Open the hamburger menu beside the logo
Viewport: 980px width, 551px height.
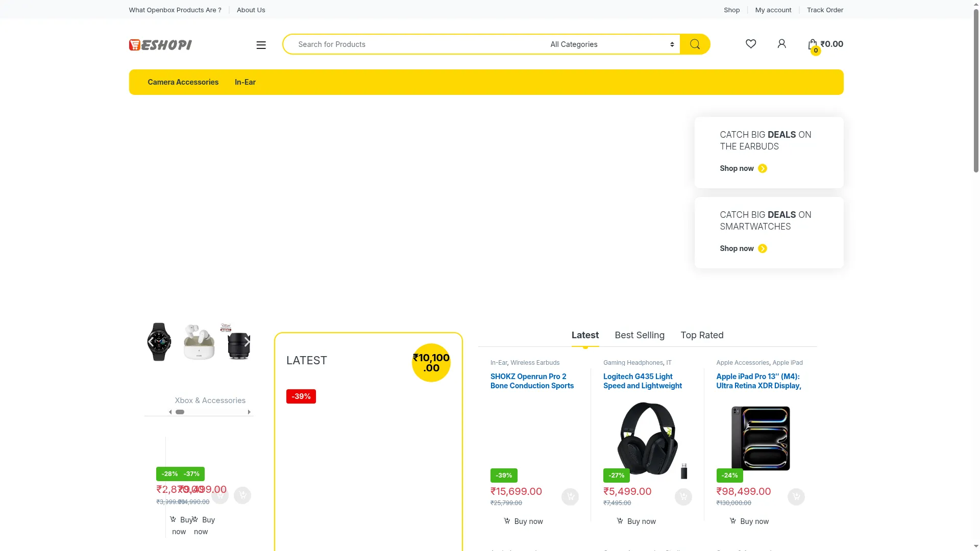261,45
